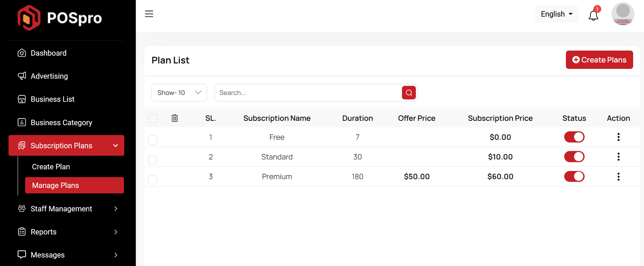Click the red search icon button

[x=409, y=93]
